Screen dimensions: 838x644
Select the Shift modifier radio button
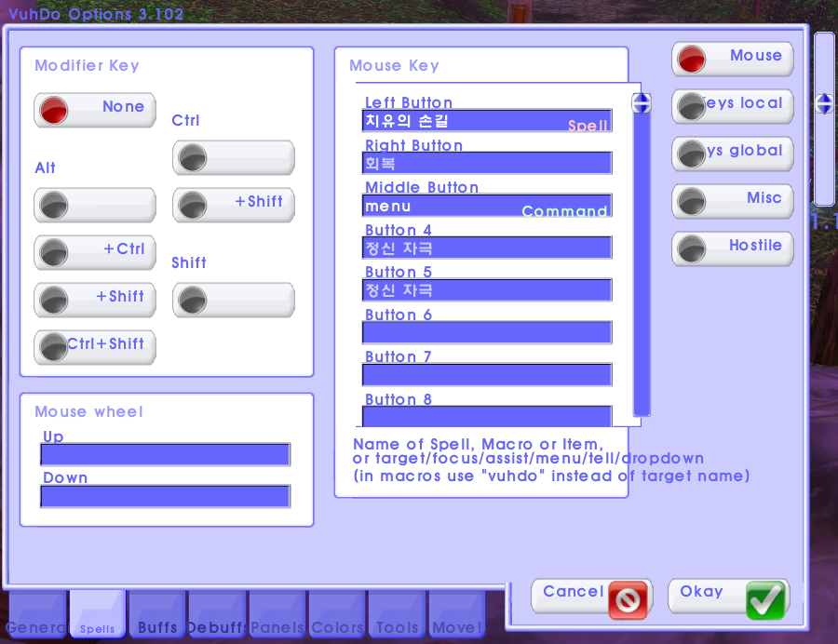click(x=234, y=300)
